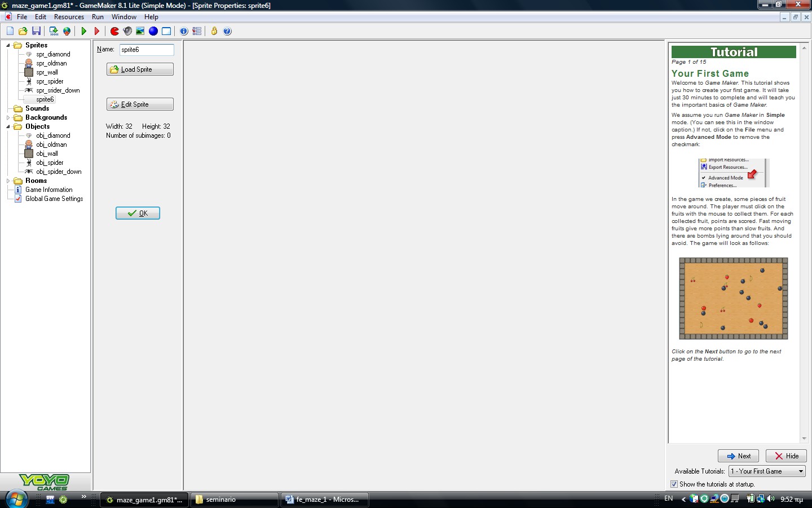The width and height of the screenshot is (812, 508).
Task: Select spr_srider_down sprite entry
Action: pyautogui.click(x=58, y=90)
